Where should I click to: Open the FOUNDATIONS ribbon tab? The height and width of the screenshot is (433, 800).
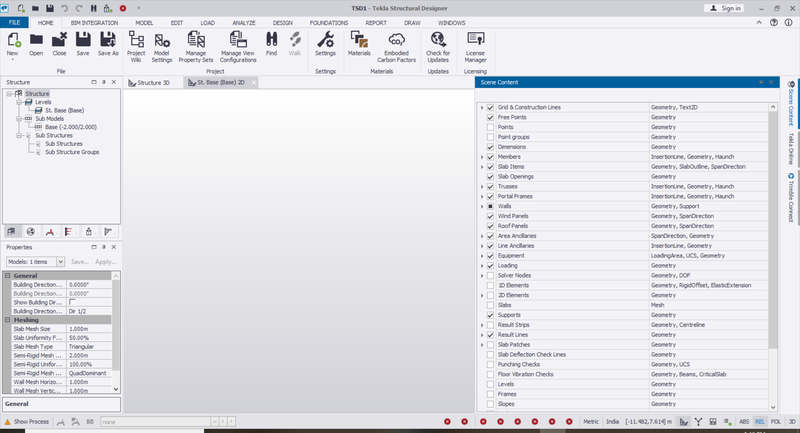(329, 23)
